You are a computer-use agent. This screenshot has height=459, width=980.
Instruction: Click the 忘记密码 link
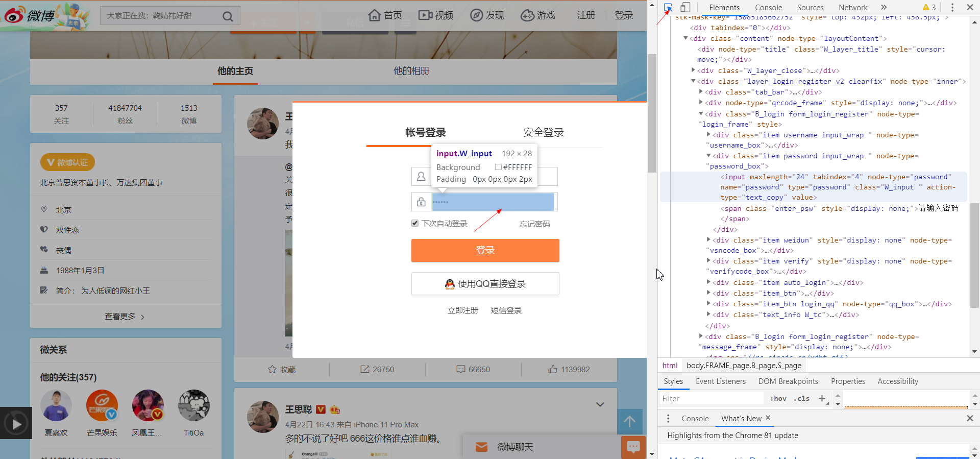pos(534,224)
